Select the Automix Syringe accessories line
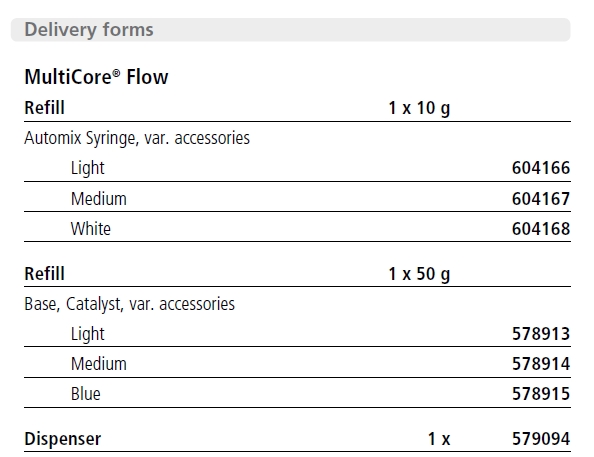This screenshot has width=594, height=457. point(137,138)
